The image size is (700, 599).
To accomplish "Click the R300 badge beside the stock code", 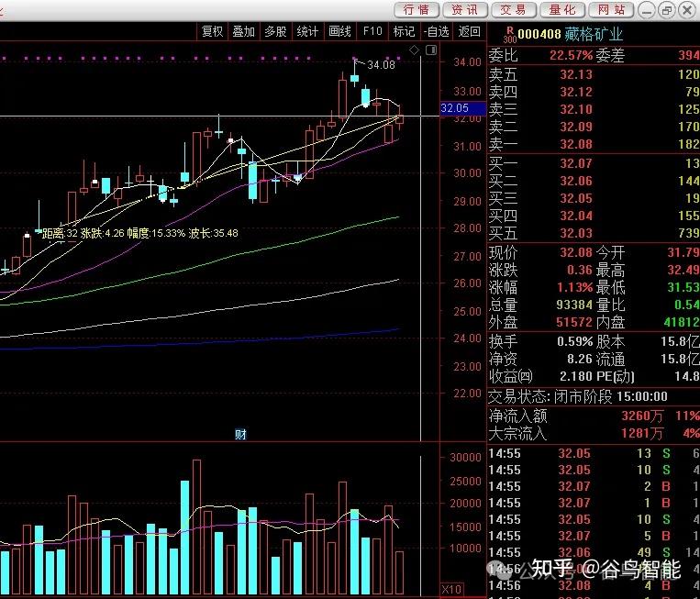I will click(509, 33).
